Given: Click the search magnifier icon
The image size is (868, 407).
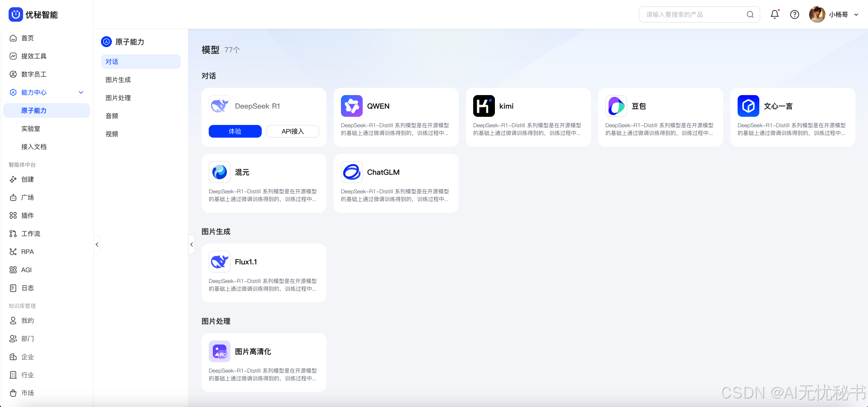Looking at the screenshot, I should coord(750,14).
